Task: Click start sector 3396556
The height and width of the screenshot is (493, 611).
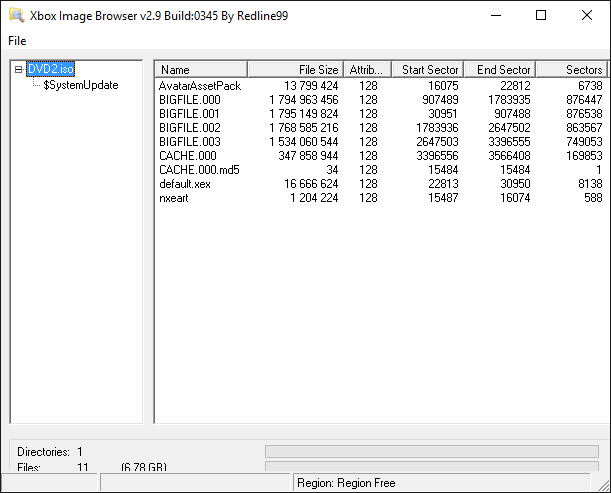Action: click(437, 155)
